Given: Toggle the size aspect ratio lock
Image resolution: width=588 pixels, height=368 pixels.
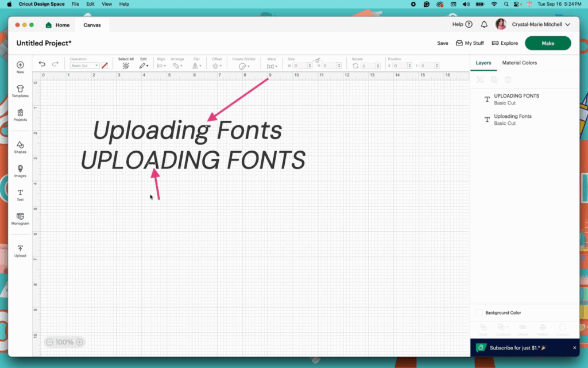Looking at the screenshot, I should point(318,60).
